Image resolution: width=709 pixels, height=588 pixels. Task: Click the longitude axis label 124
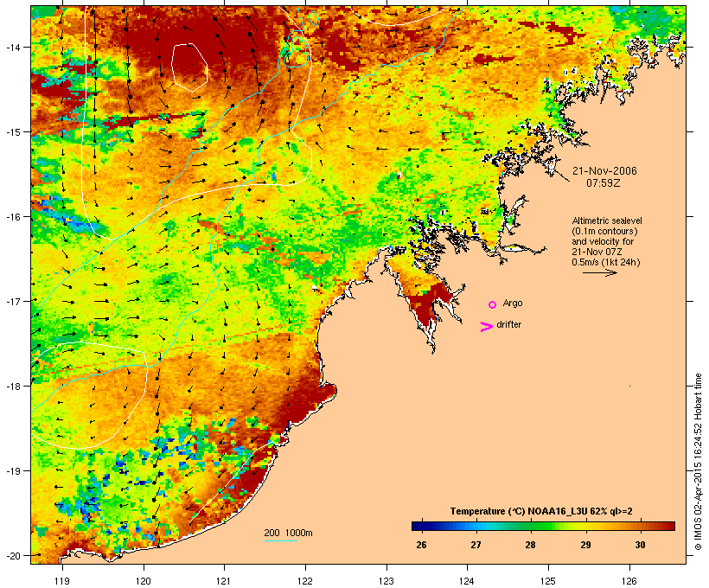coord(467,581)
